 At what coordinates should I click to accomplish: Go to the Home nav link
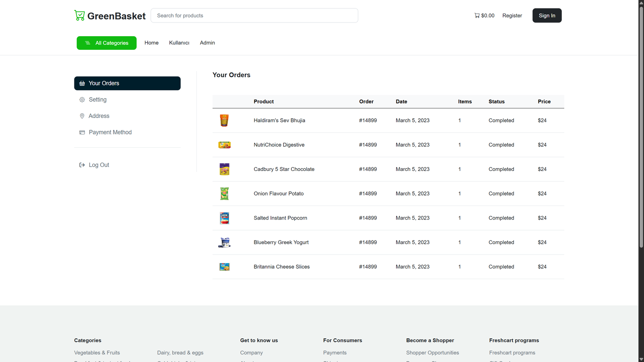151,43
